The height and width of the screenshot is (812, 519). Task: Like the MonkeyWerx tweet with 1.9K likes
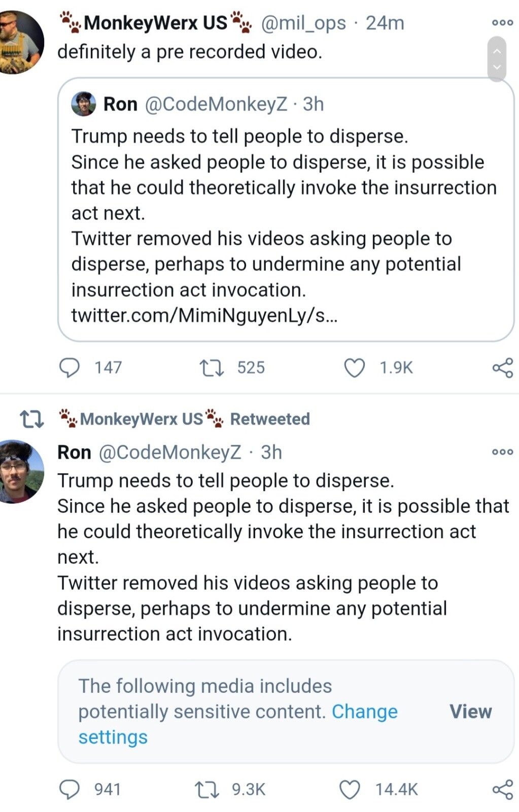click(x=354, y=367)
